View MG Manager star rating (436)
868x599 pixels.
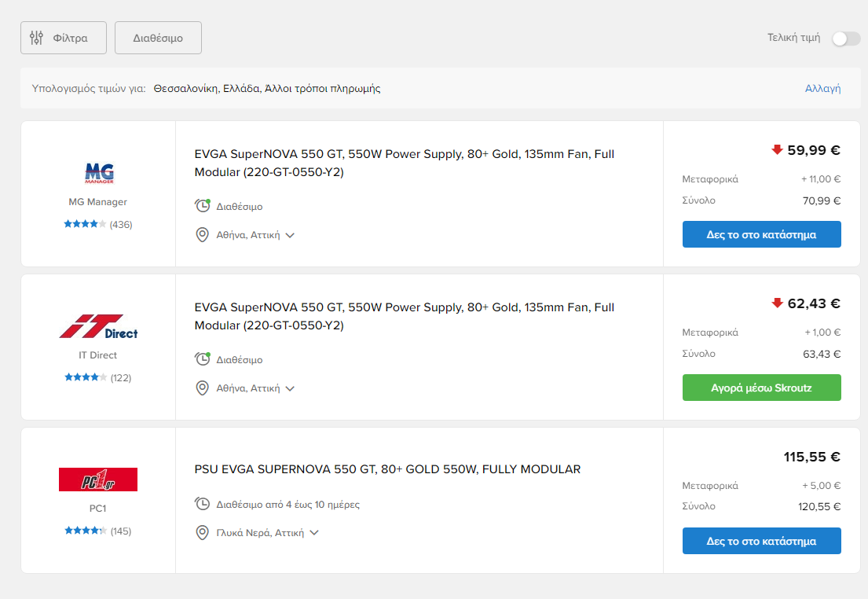98,224
